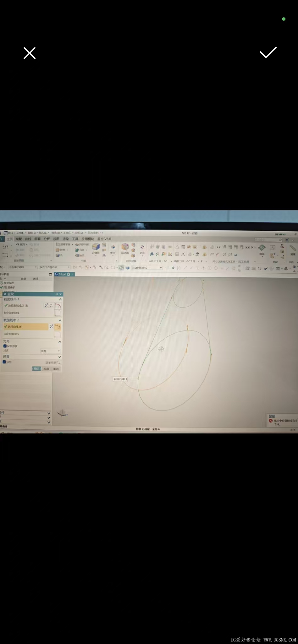Click 指定原始曲线 under 截面线串 1
298x644 pixels.
tap(12, 313)
